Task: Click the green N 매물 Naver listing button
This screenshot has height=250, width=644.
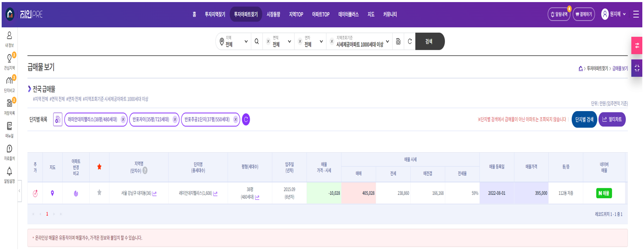Action: tap(604, 193)
